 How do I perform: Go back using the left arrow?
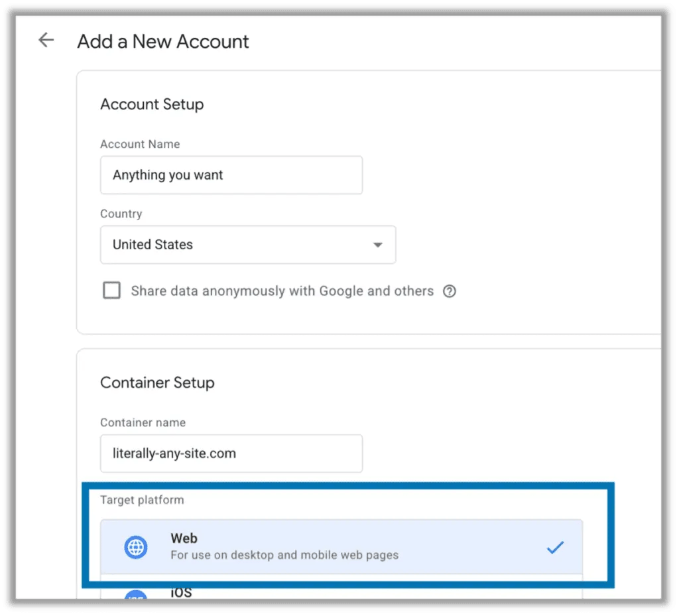46,40
